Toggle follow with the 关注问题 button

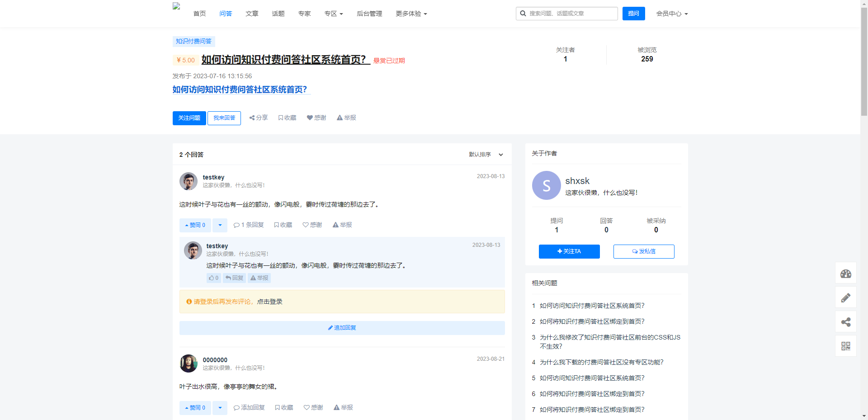coord(189,118)
